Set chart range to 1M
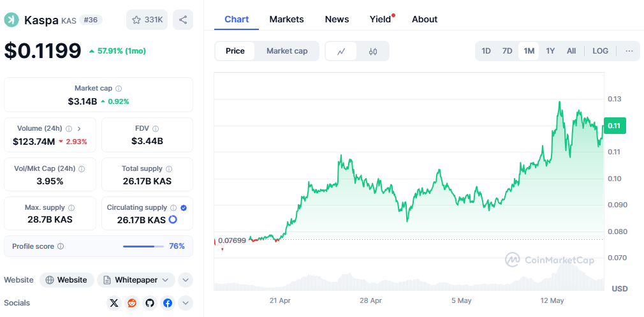 pos(529,51)
